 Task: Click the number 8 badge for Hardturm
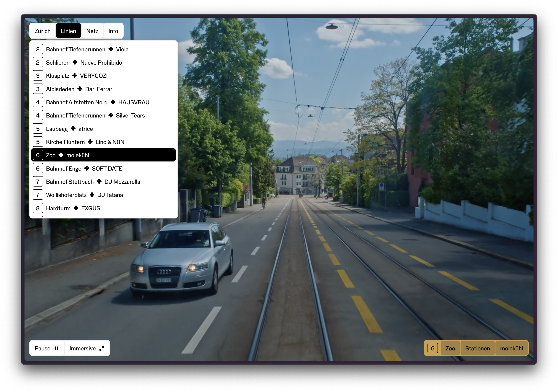point(38,208)
